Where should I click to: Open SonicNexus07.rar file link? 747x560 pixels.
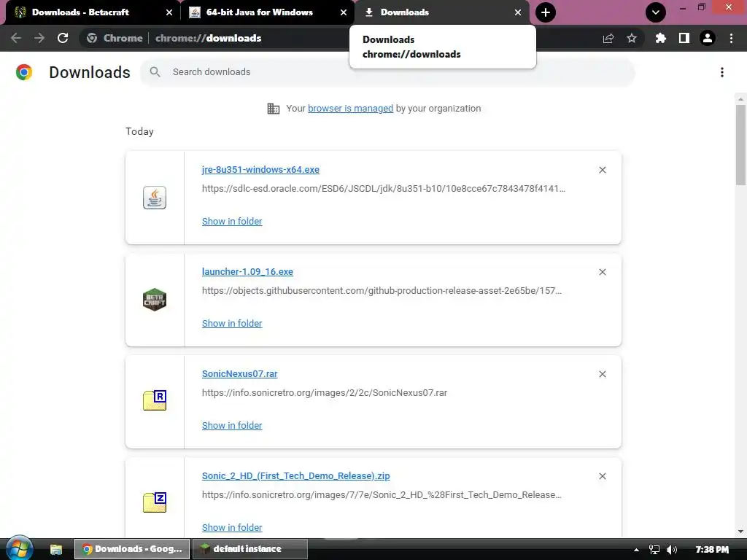pyautogui.click(x=239, y=374)
